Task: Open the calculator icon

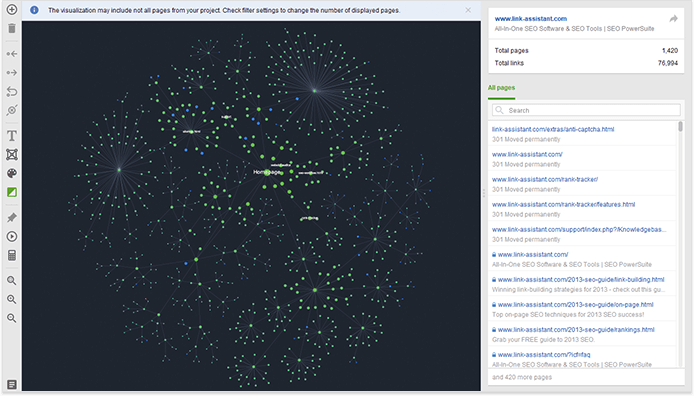Action: point(12,255)
